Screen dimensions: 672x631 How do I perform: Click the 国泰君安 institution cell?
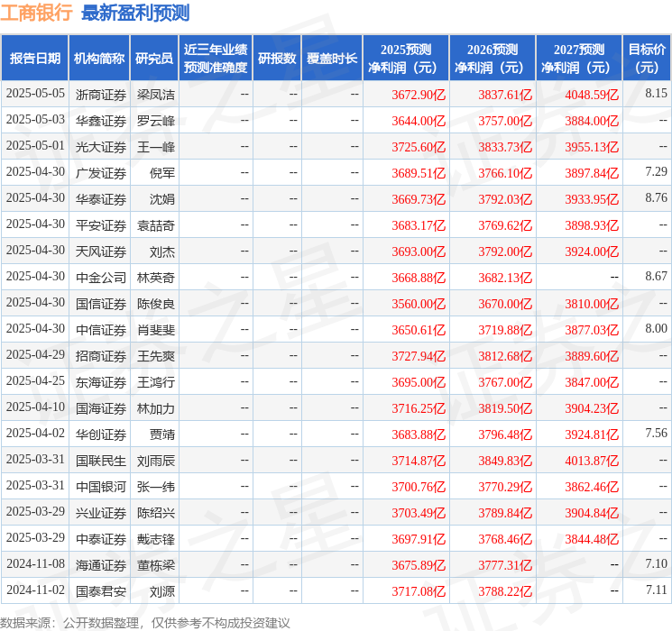101,591
